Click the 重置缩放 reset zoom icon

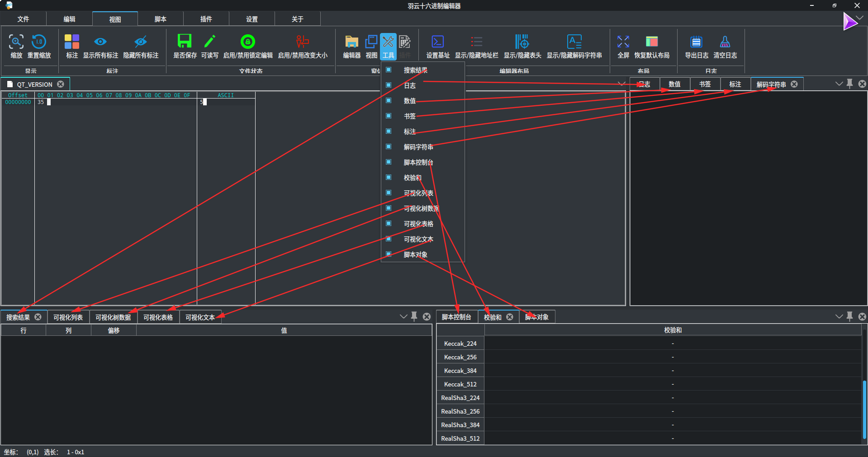pos(39,42)
